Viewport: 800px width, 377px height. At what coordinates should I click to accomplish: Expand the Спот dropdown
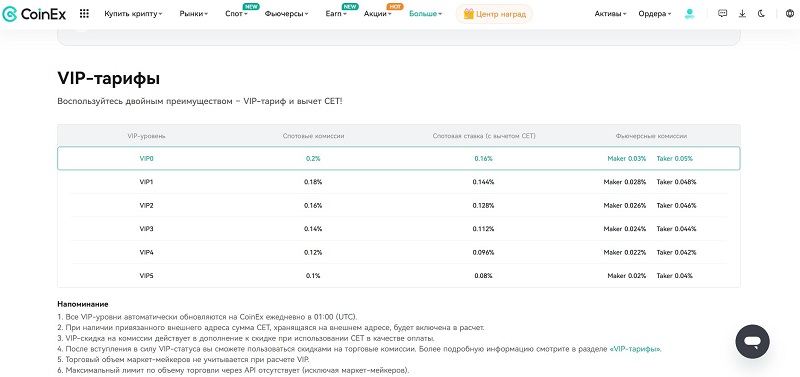[236, 14]
